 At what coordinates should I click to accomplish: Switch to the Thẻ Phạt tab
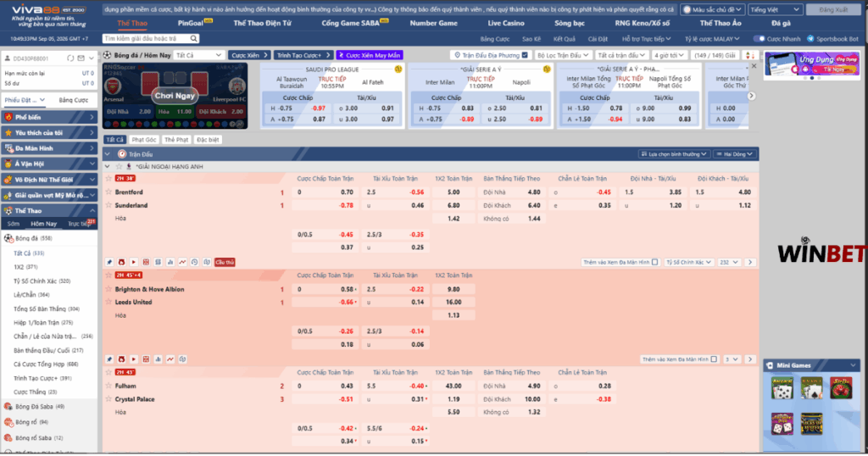point(176,140)
